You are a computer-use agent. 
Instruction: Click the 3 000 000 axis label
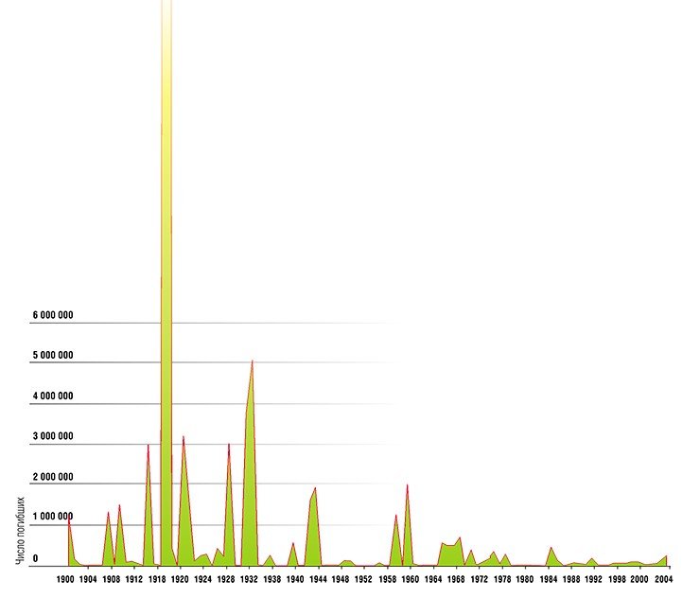[53, 436]
